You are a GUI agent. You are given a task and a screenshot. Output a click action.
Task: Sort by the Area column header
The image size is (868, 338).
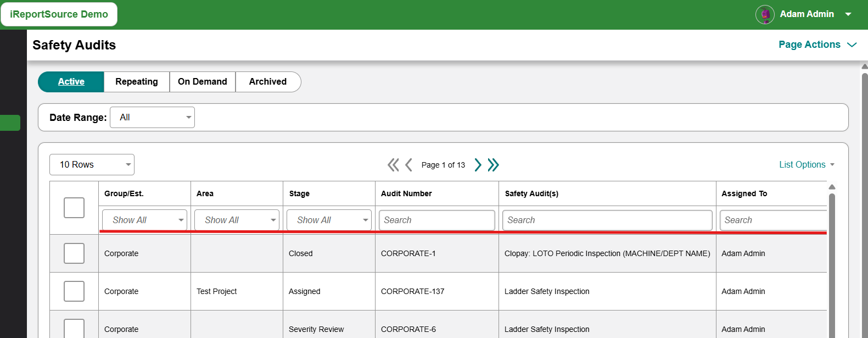click(x=205, y=193)
